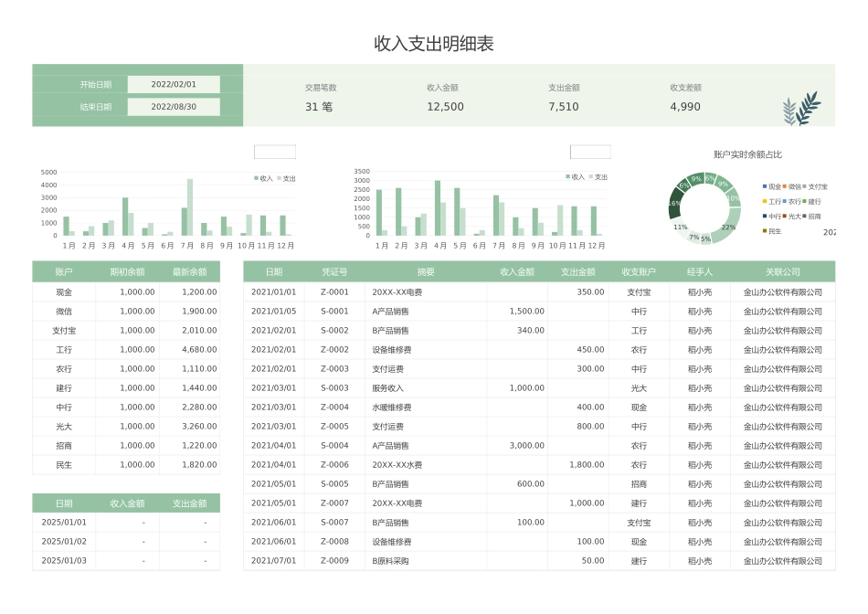Select the summary cell 20XX-XX水费
Image resolution: width=868 pixels, height=614 pixels.
(x=426, y=465)
